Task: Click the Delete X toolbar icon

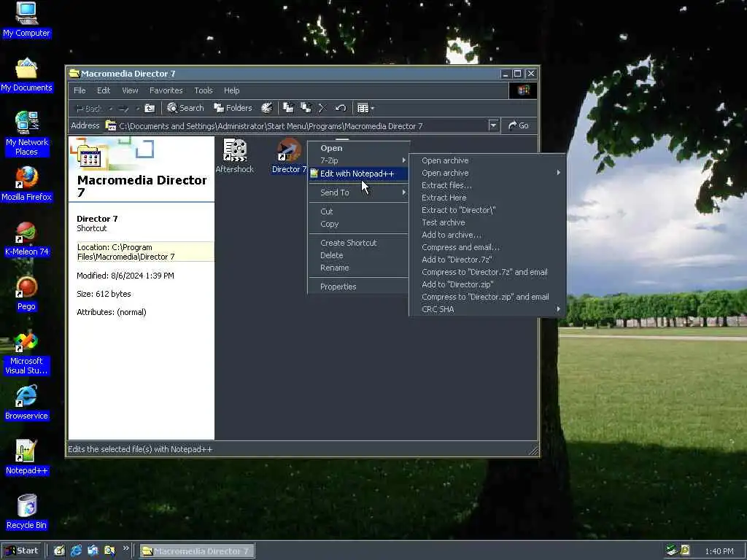Action: [x=322, y=108]
